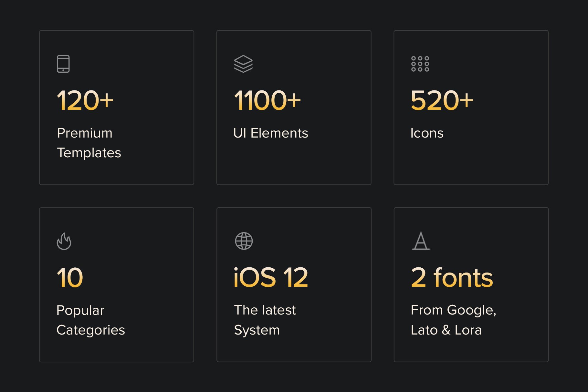588x392 pixels.
Task: Click the Popular Categories label
Action: (90, 320)
